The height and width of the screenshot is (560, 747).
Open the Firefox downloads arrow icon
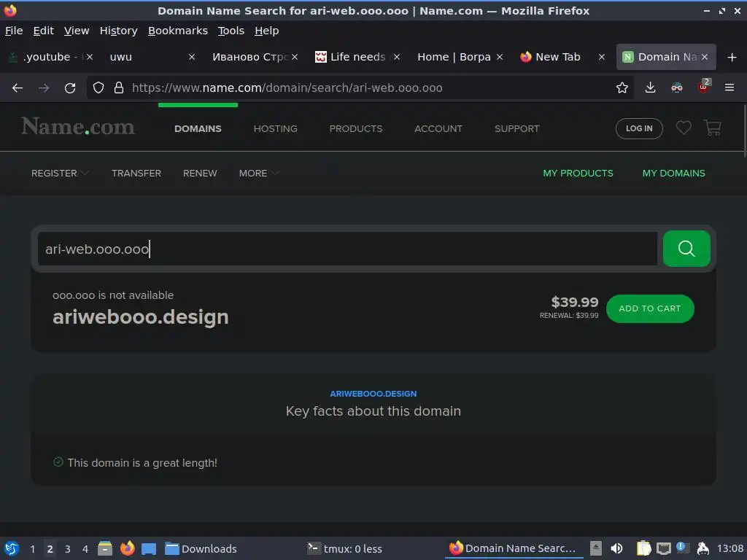click(650, 87)
